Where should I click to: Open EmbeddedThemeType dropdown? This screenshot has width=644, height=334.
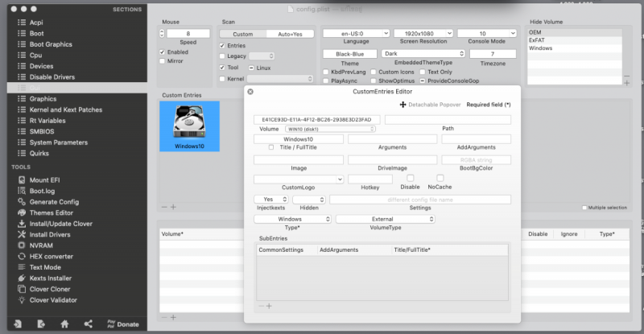[x=423, y=53]
